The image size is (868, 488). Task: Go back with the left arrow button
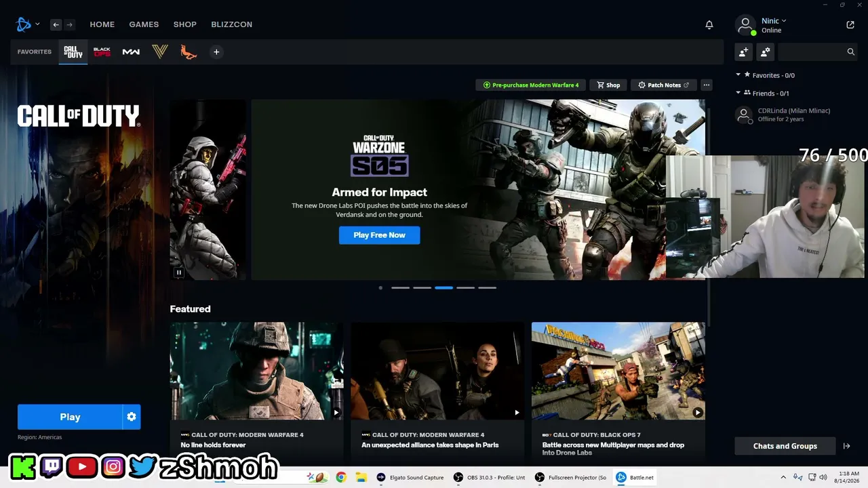[56, 24]
